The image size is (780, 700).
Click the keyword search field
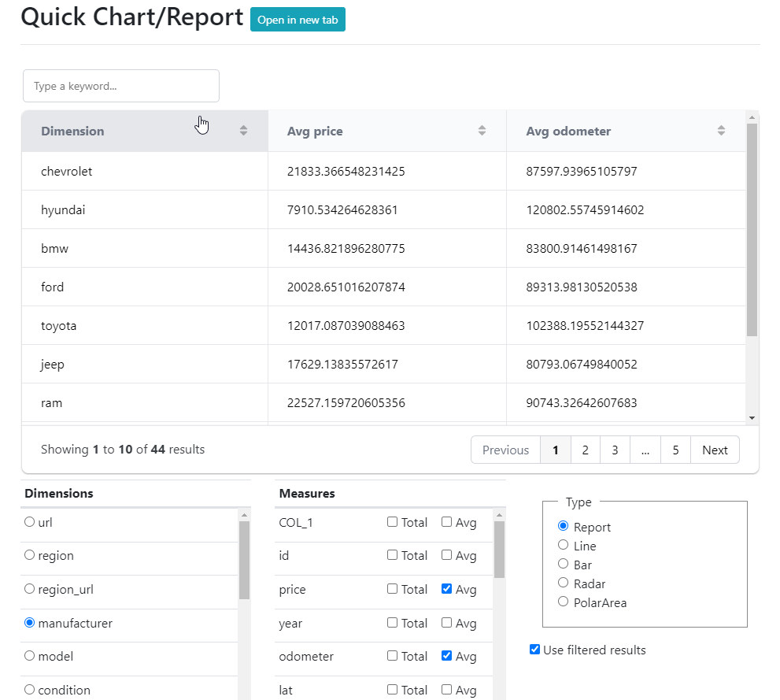click(x=121, y=86)
